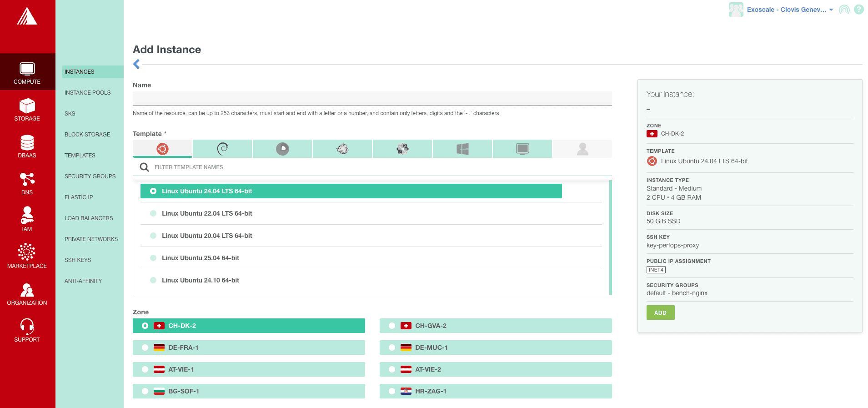This screenshot has width=868, height=408.
Task: Click the '50 GiB SSD' disk size text
Action: [x=663, y=221]
